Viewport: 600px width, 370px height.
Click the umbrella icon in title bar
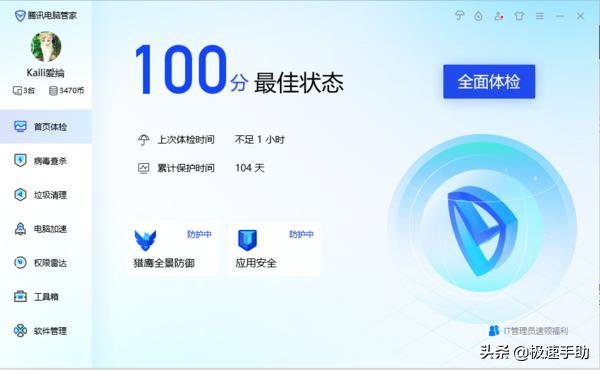pyautogui.click(x=459, y=16)
